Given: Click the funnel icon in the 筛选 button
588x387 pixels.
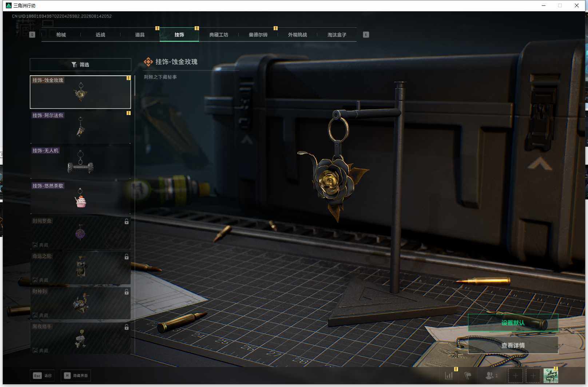Looking at the screenshot, I should pyautogui.click(x=74, y=64).
